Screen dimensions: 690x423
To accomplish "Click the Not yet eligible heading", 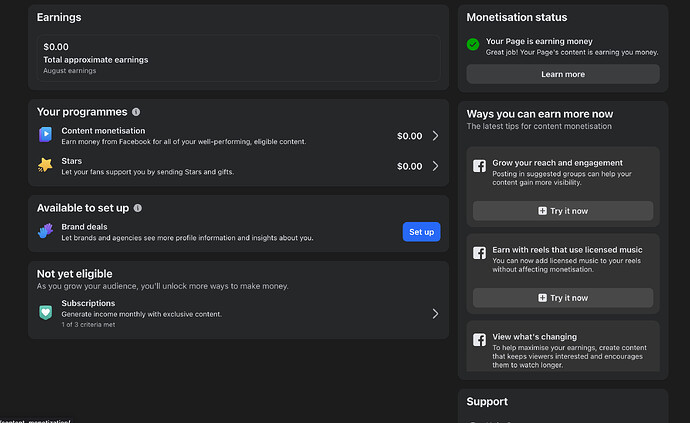I will pyautogui.click(x=74, y=274).
